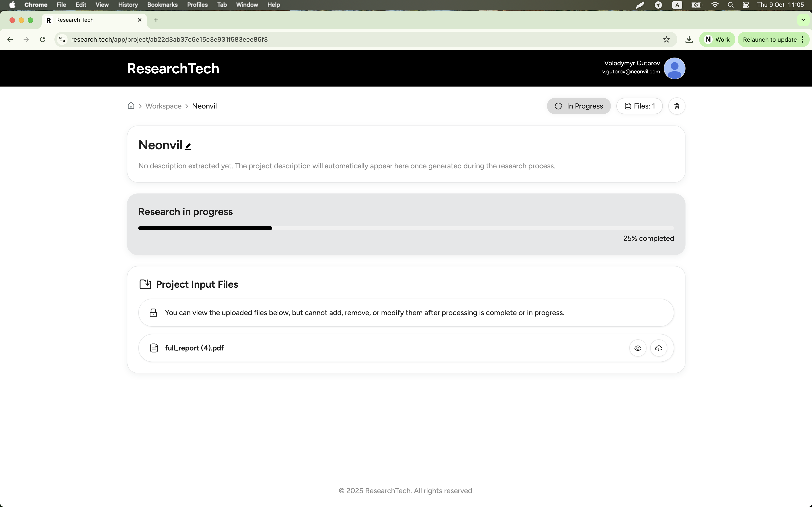The width and height of the screenshot is (812, 507).
Task: Click the back navigation arrow
Action: click(x=10, y=39)
